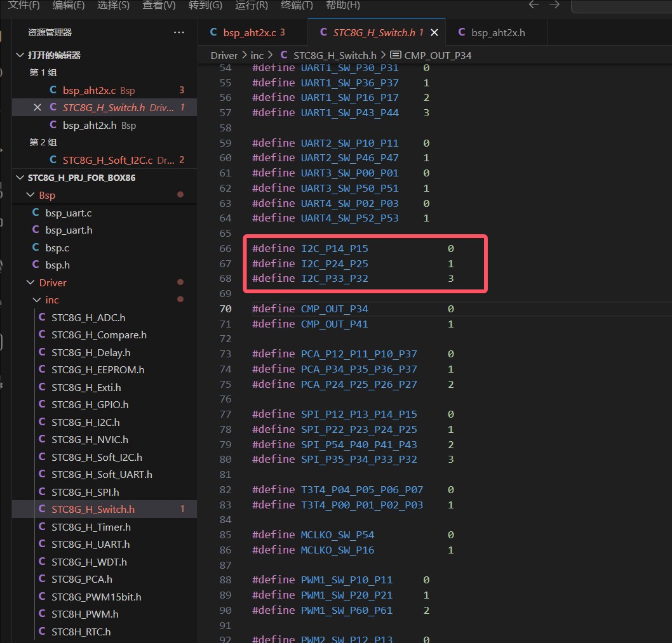Open STC8G_H_Timer.h file
The image size is (672, 643).
click(105, 527)
